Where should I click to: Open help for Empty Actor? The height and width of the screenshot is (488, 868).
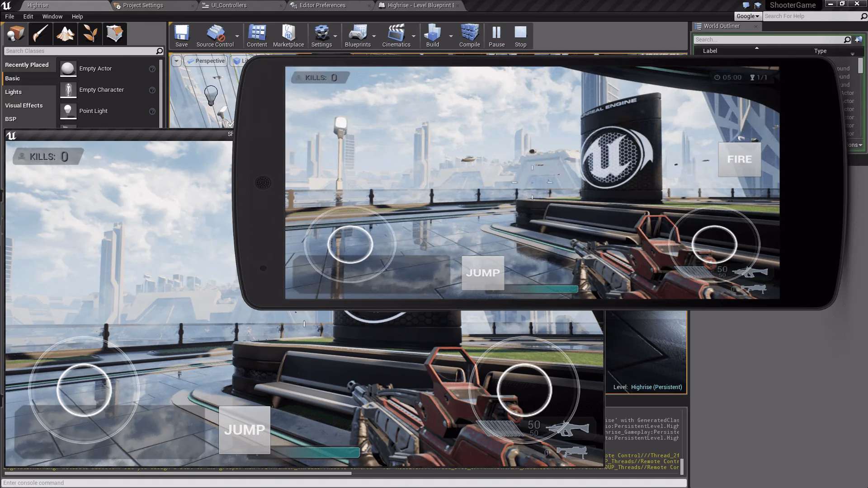coord(152,69)
